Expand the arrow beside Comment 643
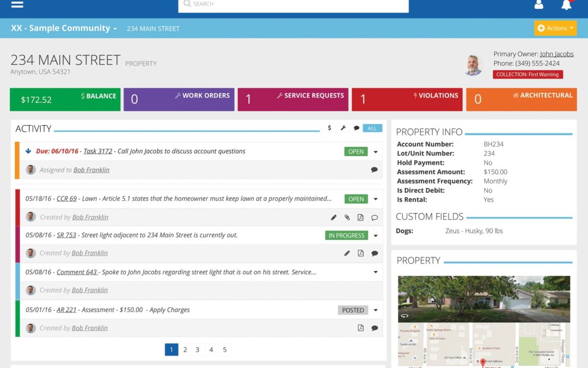 (x=376, y=272)
